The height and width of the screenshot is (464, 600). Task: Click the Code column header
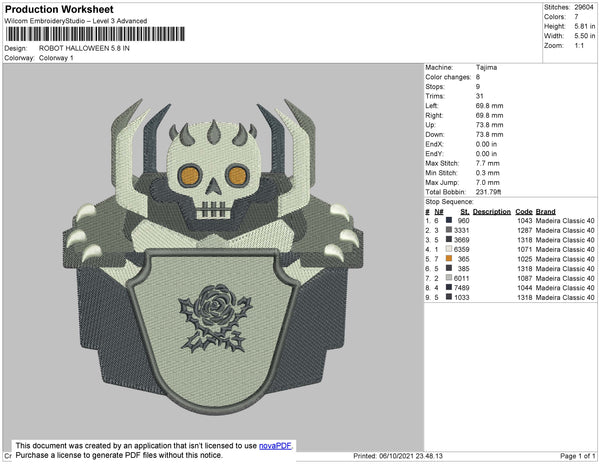point(523,212)
